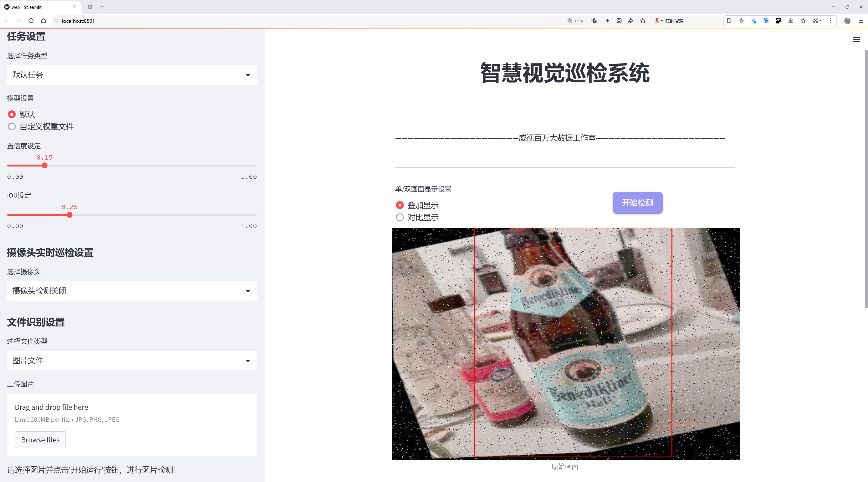Click the smiley face reader icon

[619, 21]
